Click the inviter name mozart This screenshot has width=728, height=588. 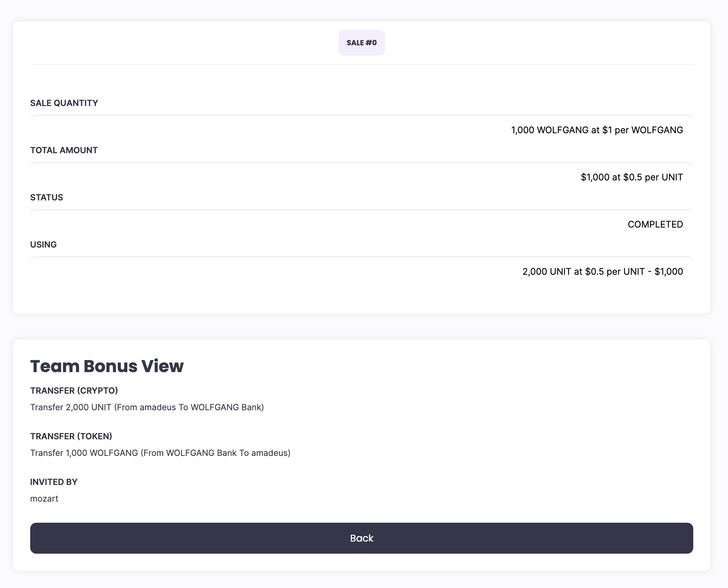tap(44, 499)
